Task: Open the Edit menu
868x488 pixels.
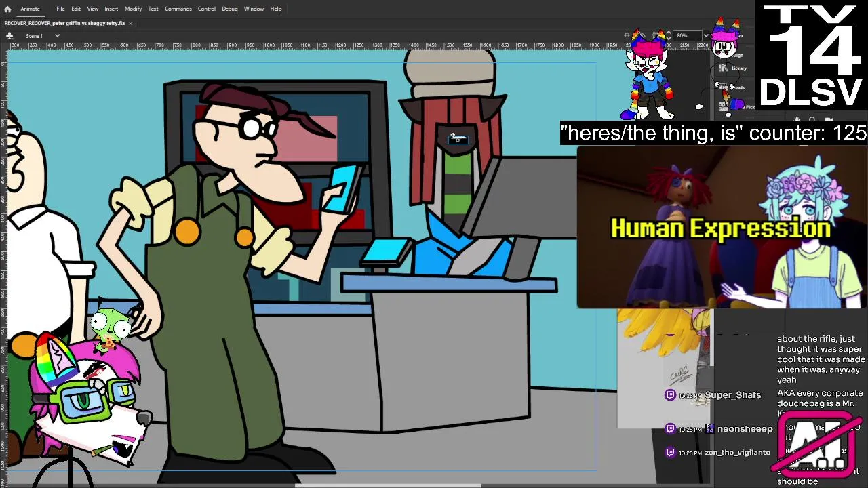Action: 76,9
